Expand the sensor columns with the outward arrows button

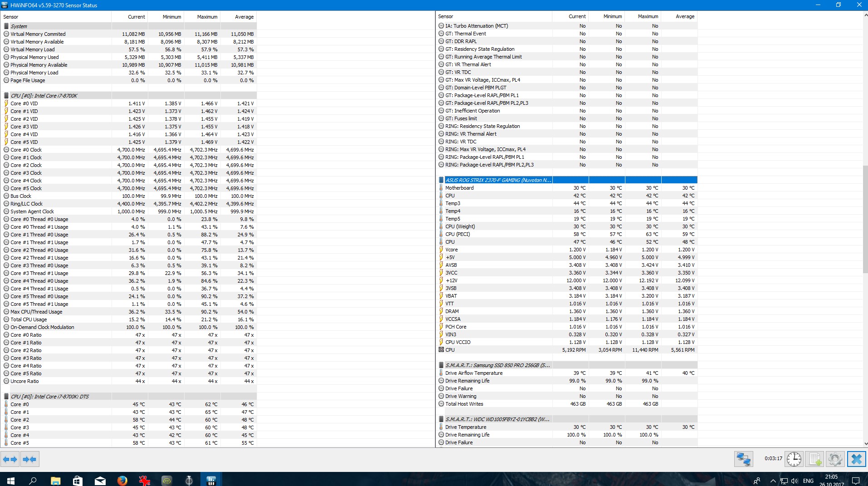pyautogui.click(x=10, y=459)
